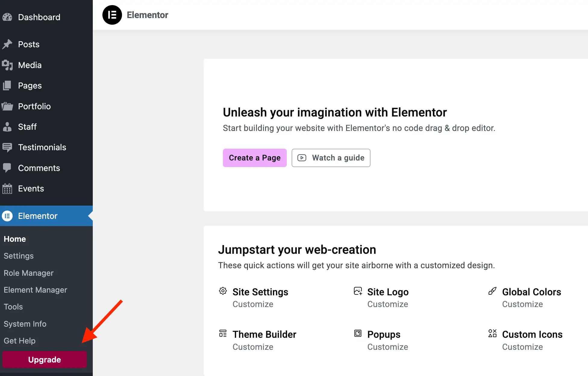Go to Media library menu
This screenshot has width=588, height=376.
[46, 65]
